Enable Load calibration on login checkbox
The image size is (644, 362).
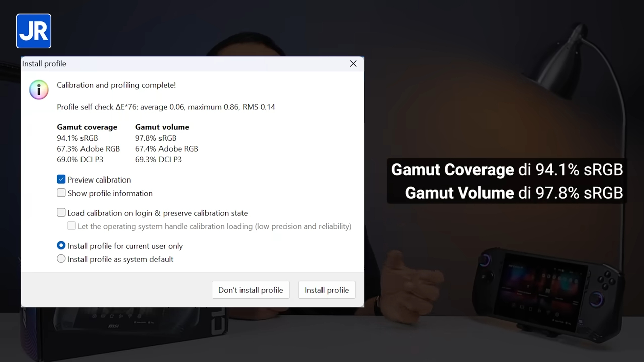(61, 213)
